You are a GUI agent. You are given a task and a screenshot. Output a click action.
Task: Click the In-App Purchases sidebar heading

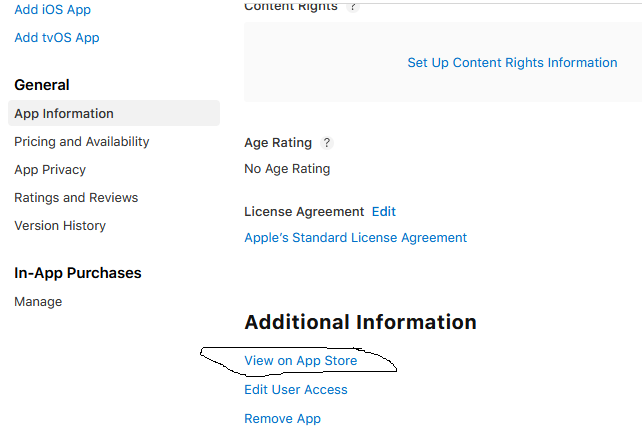click(78, 273)
